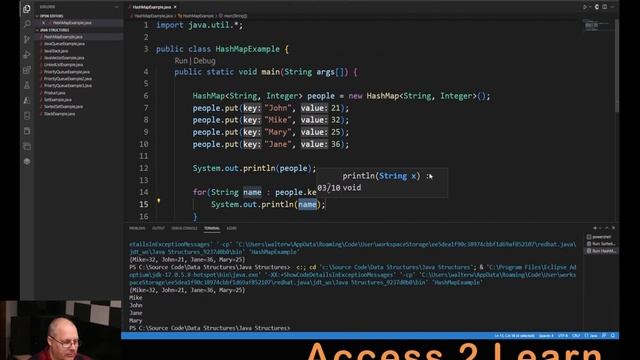
Task: Open the Testing flask icon view
Action: click(x=27, y=85)
